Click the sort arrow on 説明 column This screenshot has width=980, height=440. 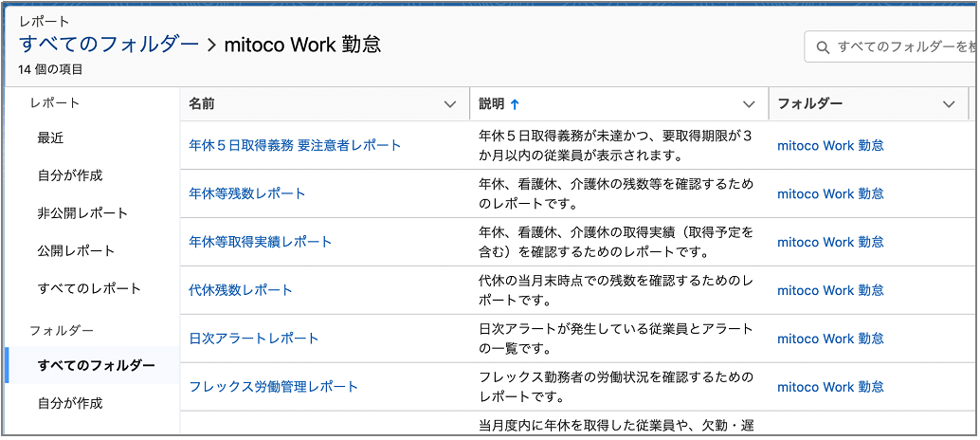coord(515,104)
